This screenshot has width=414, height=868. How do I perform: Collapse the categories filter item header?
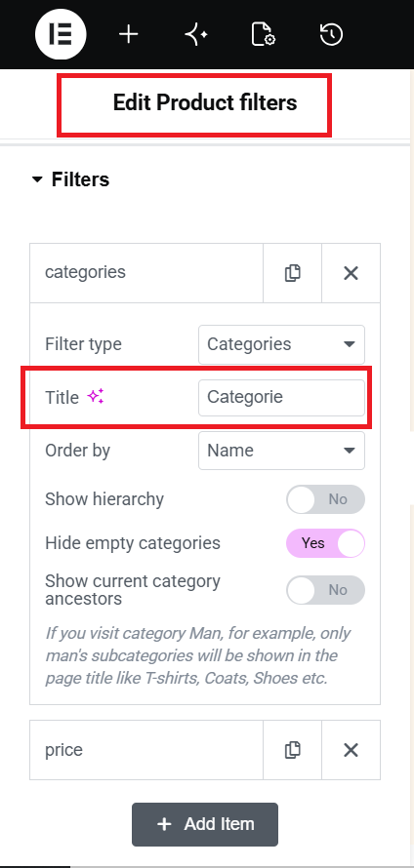point(146,273)
